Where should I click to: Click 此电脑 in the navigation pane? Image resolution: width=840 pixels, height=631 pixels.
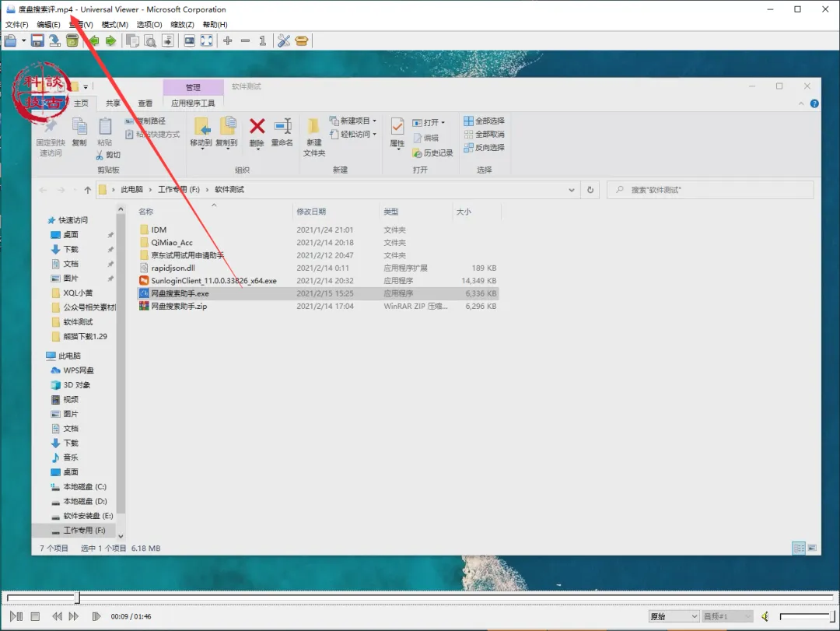coord(69,356)
